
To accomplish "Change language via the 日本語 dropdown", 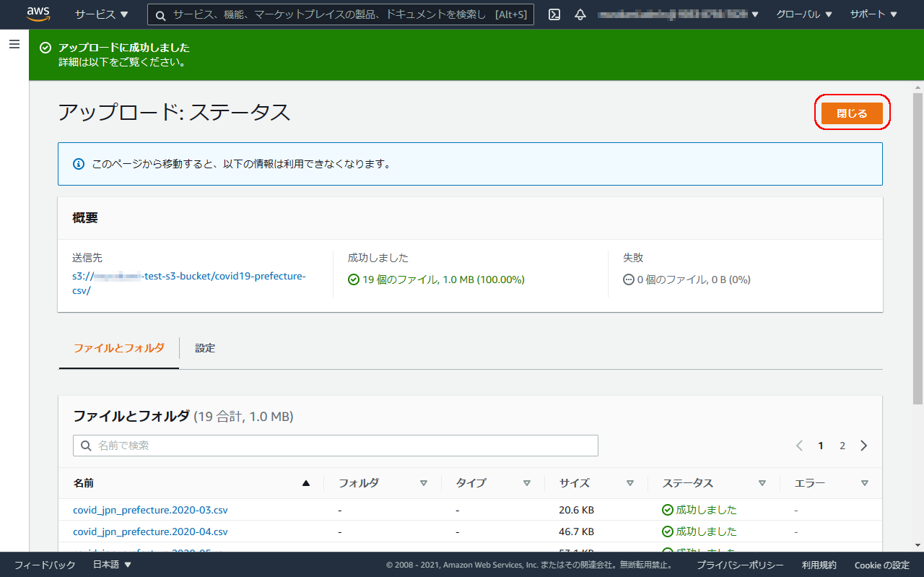I will pyautogui.click(x=111, y=565).
